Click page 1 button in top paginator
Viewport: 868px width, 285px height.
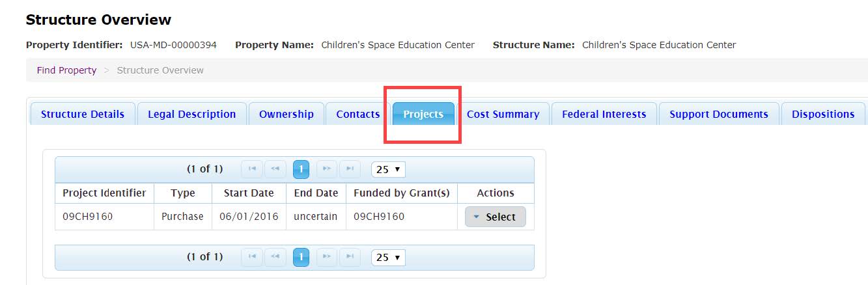pos(301,169)
